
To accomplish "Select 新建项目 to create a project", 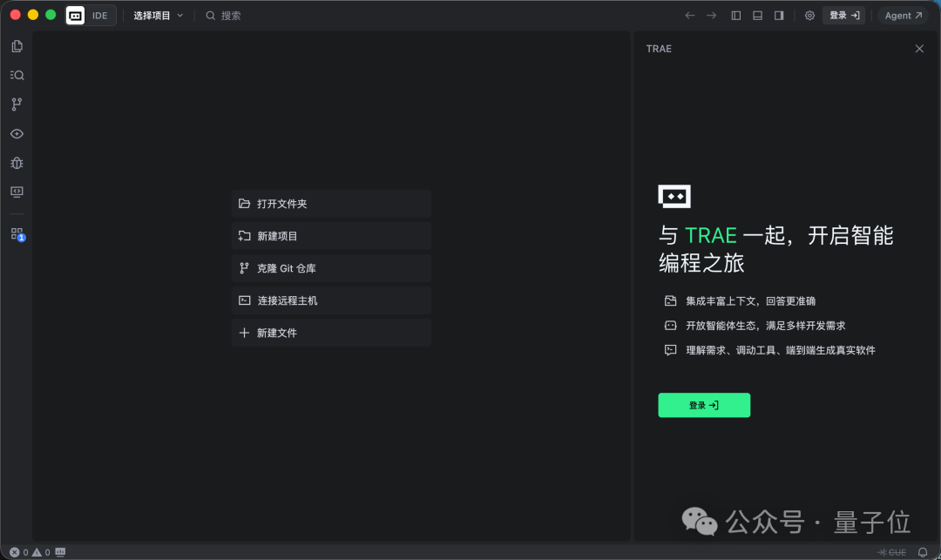I will point(331,236).
